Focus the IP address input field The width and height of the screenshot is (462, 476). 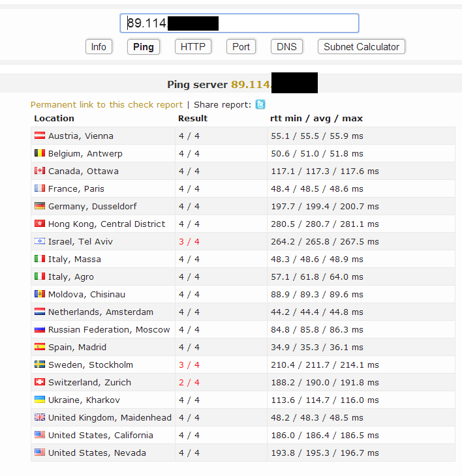[287, 23]
